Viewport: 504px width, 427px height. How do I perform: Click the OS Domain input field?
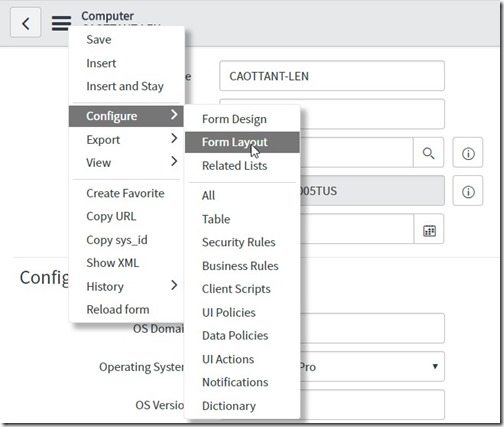coord(372,328)
